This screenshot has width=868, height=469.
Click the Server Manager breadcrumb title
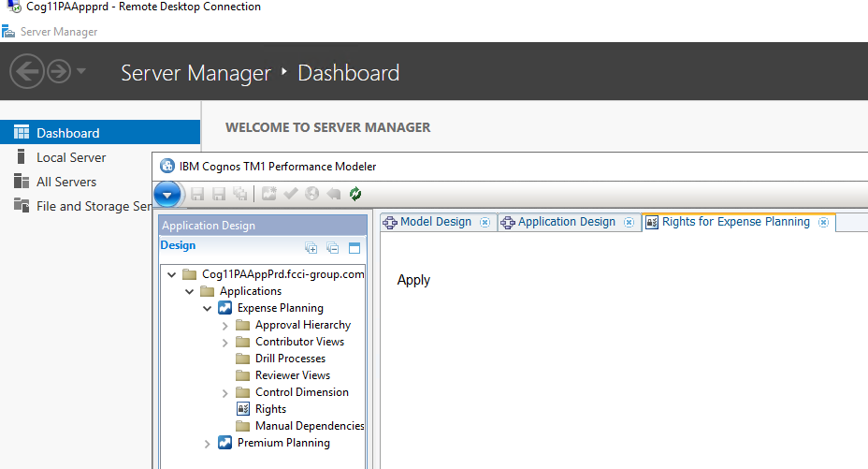[x=196, y=73]
